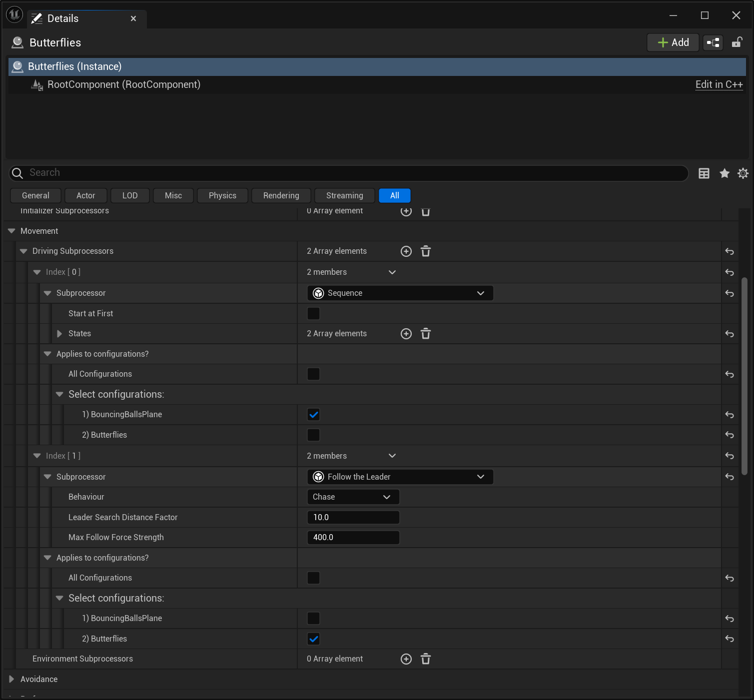
Task: Uncheck Butterflies under Index 1 configurations
Action: click(x=313, y=639)
